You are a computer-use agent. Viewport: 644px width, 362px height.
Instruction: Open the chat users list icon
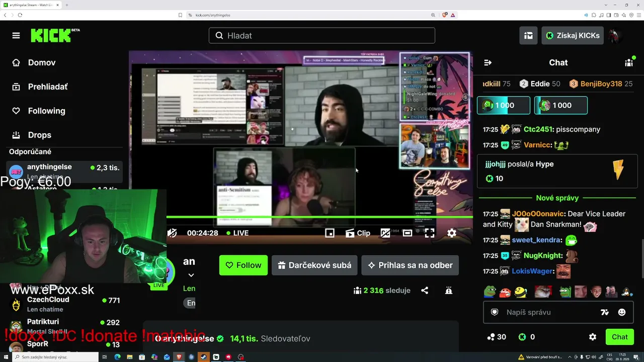point(629,62)
